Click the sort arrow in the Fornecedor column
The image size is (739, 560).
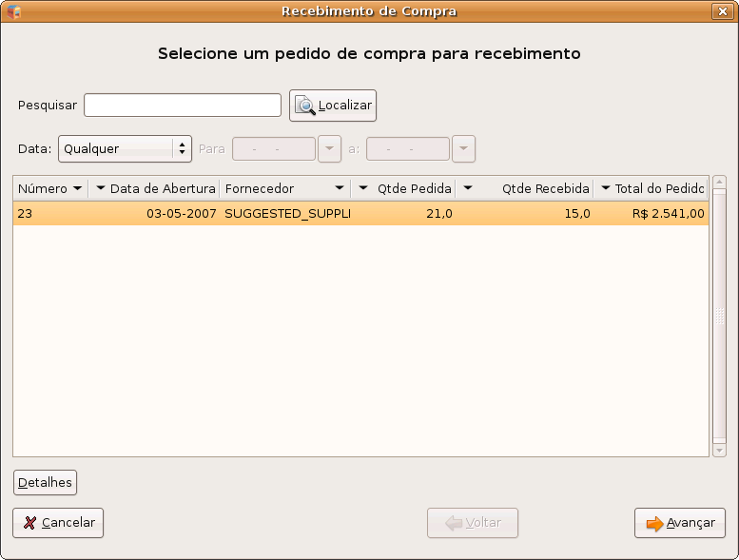[340, 188]
